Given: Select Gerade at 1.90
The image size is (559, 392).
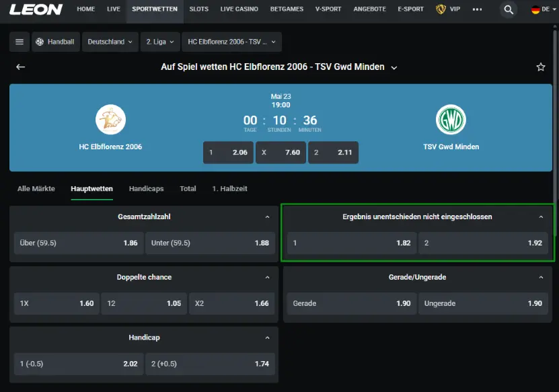Looking at the screenshot, I should [352, 304].
